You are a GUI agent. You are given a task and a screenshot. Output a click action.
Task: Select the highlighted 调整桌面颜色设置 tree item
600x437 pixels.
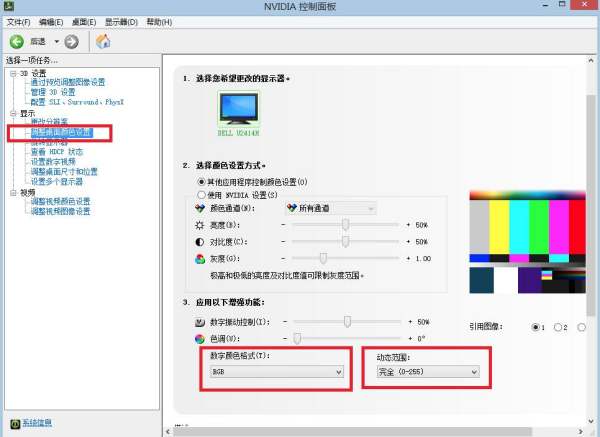[62, 132]
